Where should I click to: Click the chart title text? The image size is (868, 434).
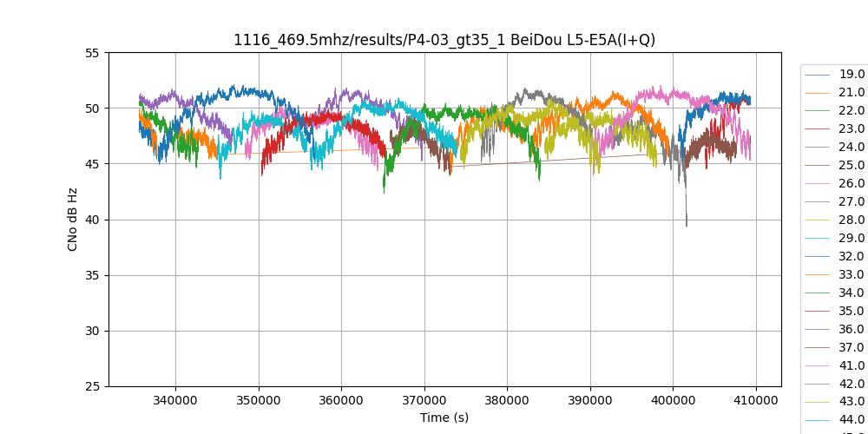pos(444,40)
